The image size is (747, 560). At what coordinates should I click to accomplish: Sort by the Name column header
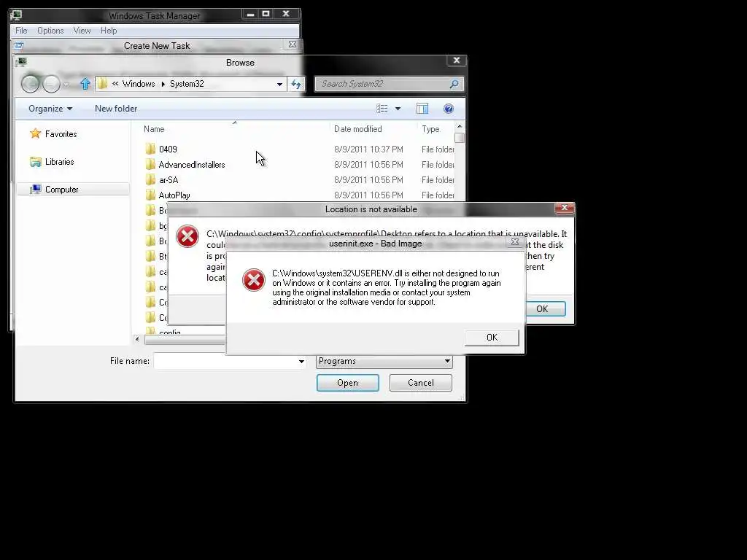tap(154, 129)
